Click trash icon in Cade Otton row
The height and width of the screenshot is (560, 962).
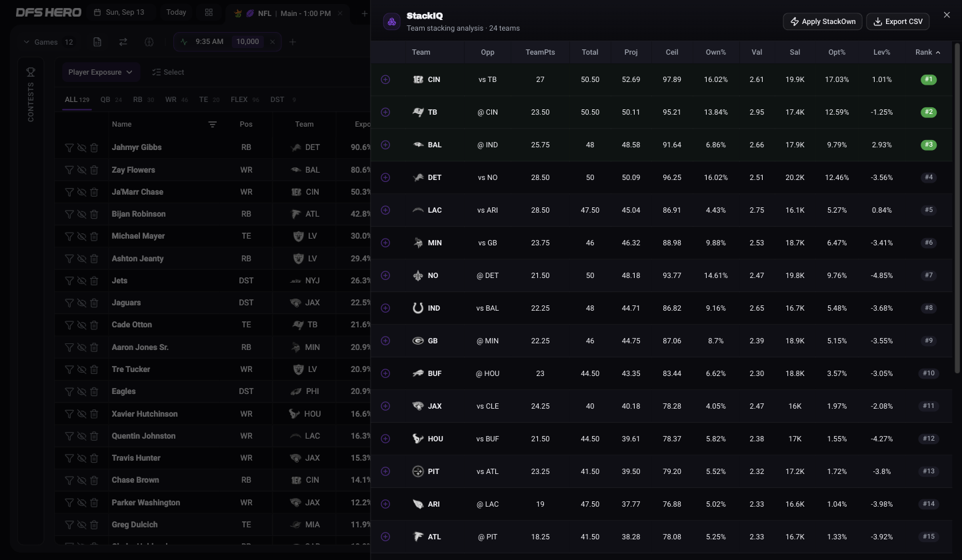[x=94, y=325]
